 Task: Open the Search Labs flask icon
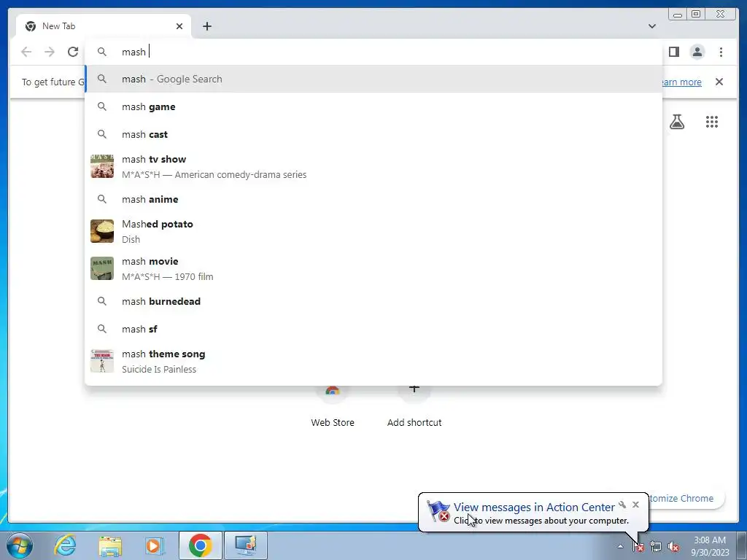[676, 122]
